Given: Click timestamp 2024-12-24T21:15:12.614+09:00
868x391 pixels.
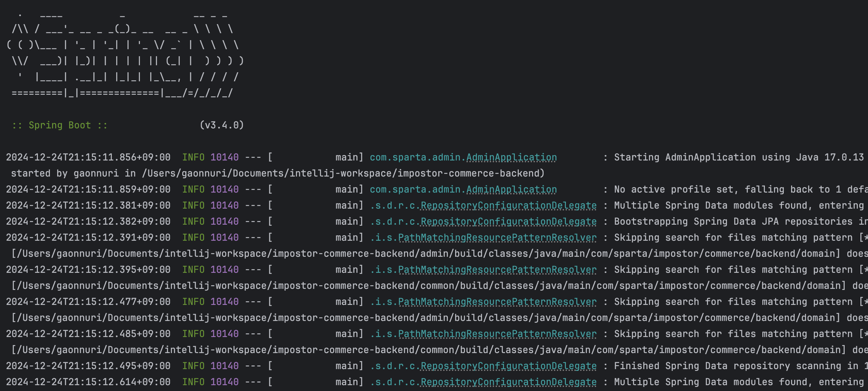Looking at the screenshot, I should point(88,382).
